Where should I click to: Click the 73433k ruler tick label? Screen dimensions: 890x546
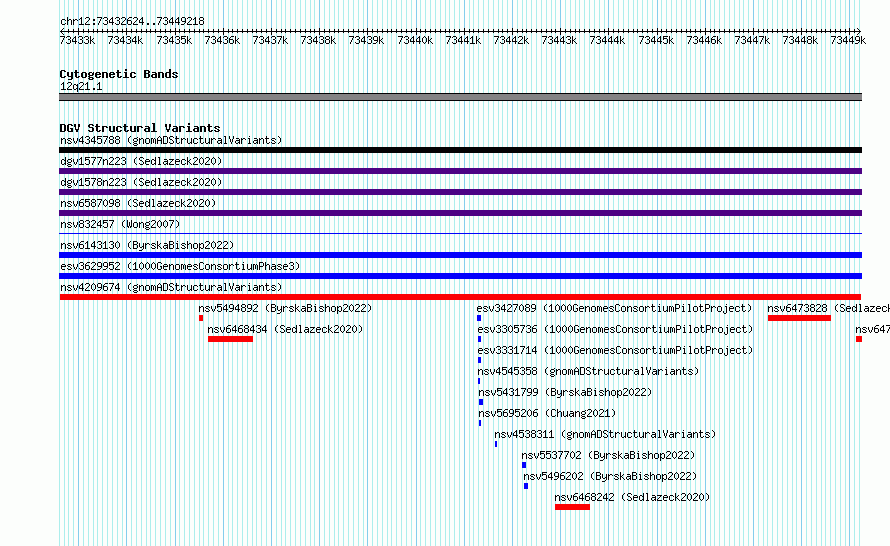coord(77,40)
